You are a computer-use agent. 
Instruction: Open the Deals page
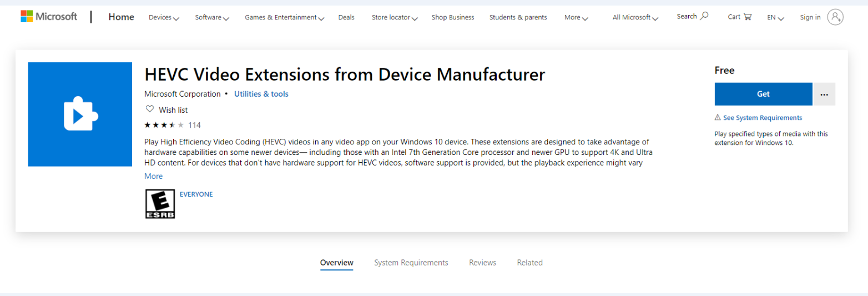pos(346,17)
